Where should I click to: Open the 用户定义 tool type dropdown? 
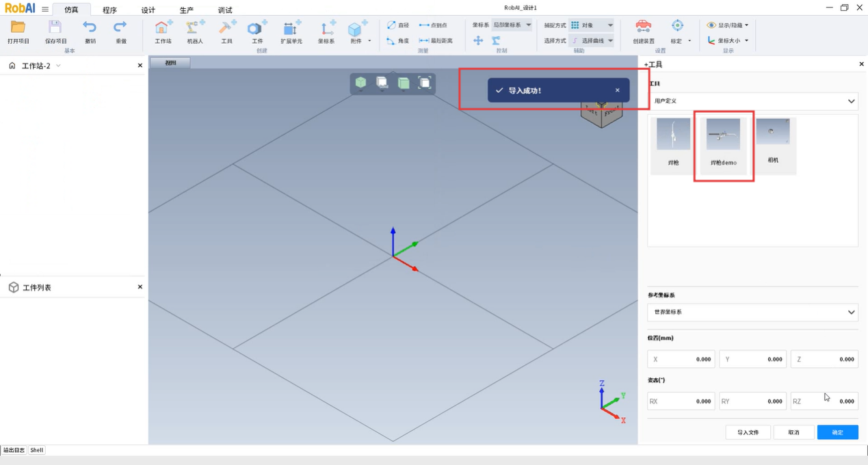tap(752, 101)
